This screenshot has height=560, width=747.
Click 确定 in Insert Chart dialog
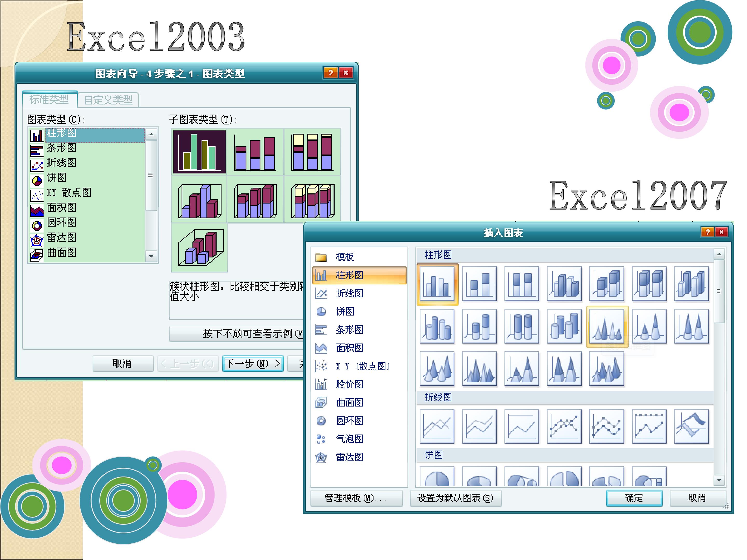point(634,498)
